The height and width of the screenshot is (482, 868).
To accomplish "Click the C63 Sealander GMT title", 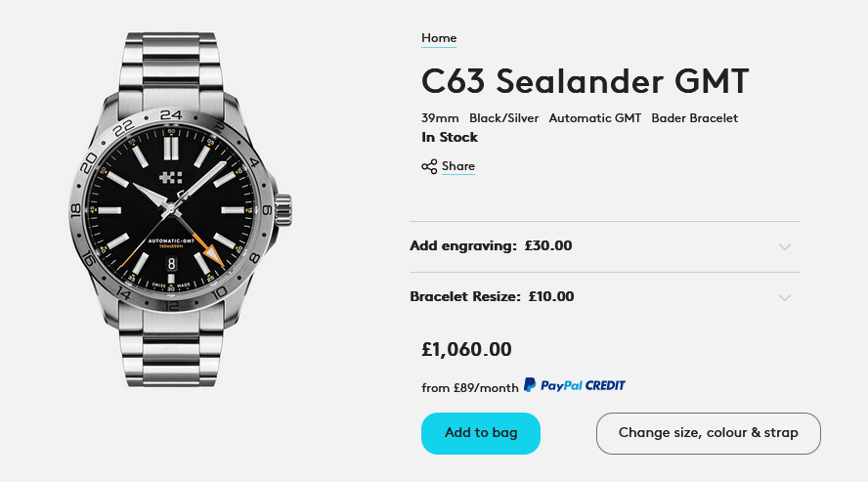I will pyautogui.click(x=585, y=80).
